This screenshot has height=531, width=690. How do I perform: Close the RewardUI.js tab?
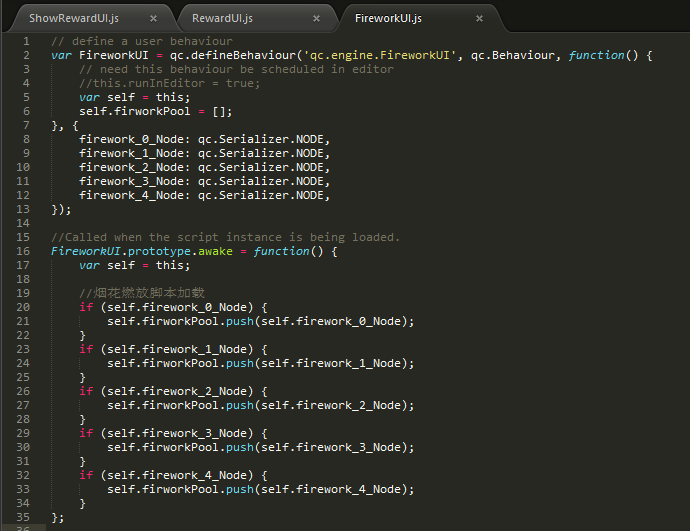click(x=316, y=18)
